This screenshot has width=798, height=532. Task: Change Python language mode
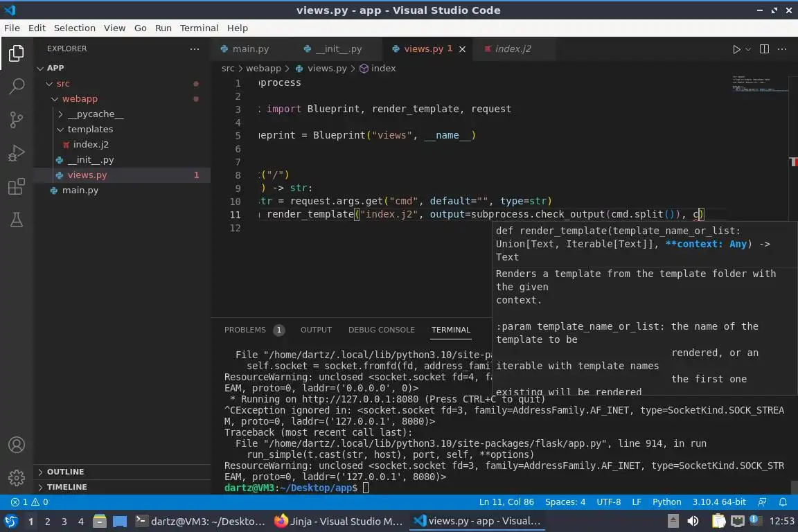tap(666, 502)
